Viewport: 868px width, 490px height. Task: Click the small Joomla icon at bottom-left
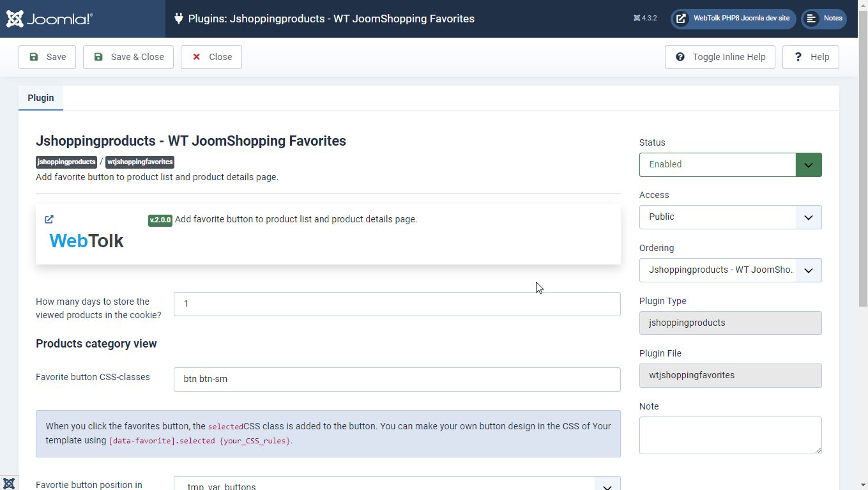9,483
